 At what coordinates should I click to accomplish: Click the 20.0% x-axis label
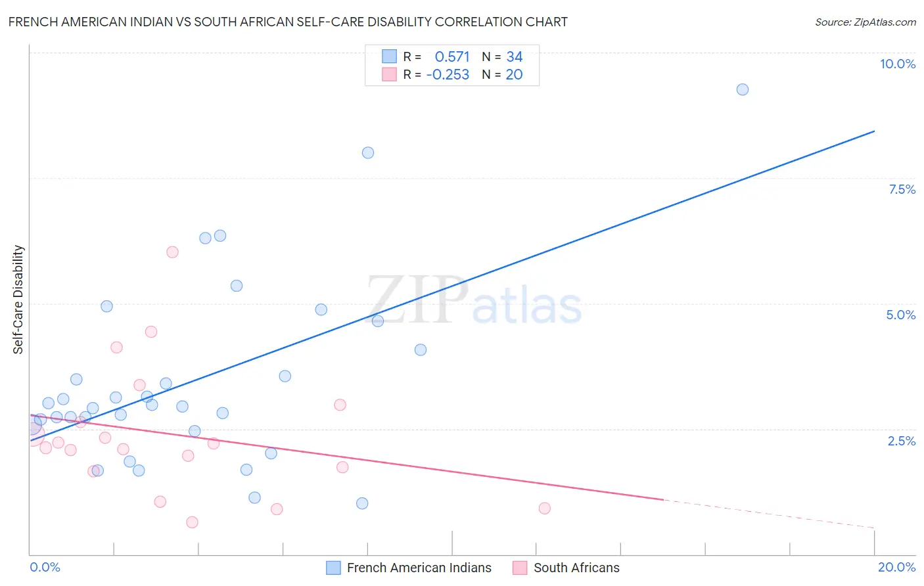tap(897, 567)
